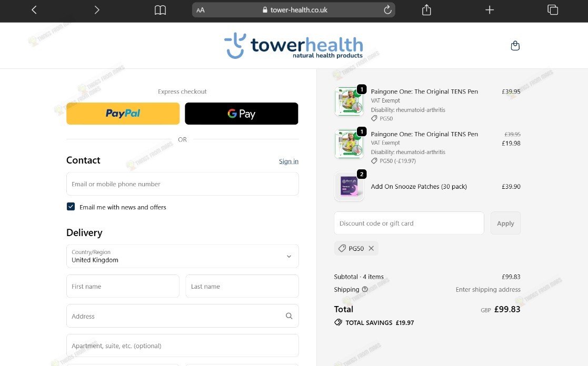Focus the First name field

123,286
